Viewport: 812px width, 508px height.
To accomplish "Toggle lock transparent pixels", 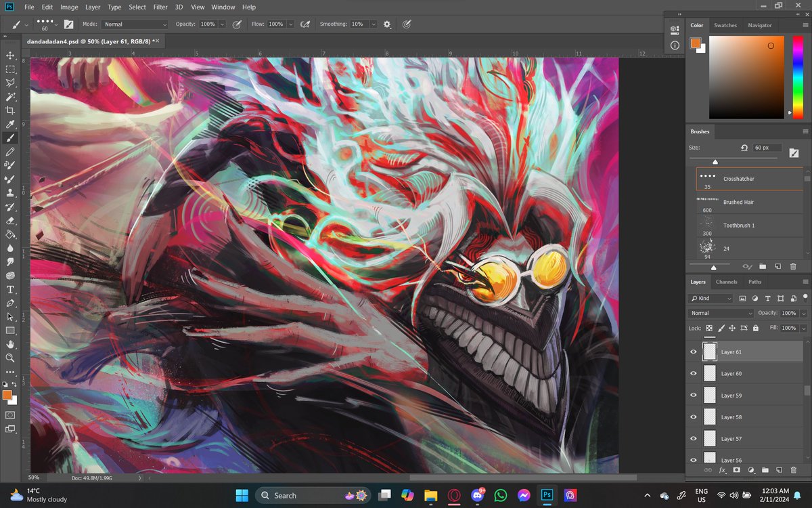I will click(x=709, y=328).
